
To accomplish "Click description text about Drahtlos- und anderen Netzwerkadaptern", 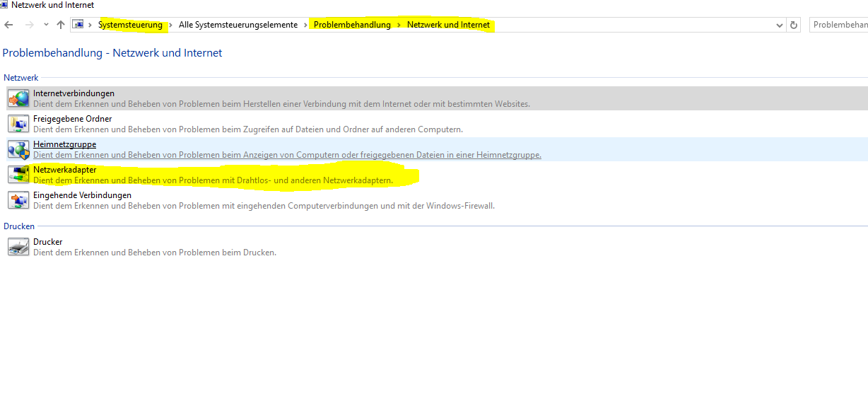I will tap(213, 180).
